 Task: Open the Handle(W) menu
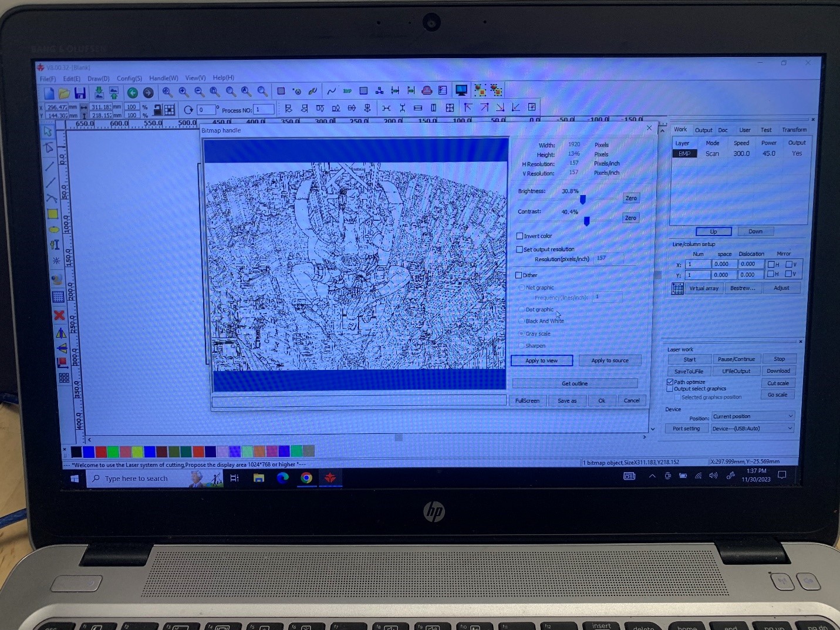(163, 78)
